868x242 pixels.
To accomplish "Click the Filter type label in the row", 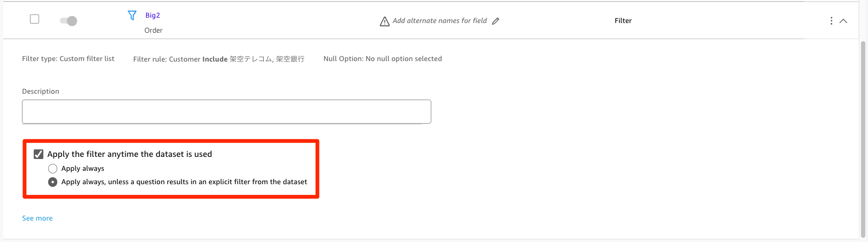I will click(623, 21).
